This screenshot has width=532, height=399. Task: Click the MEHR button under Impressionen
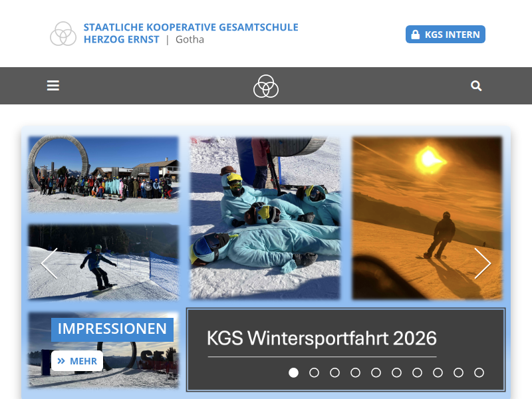[x=77, y=361]
